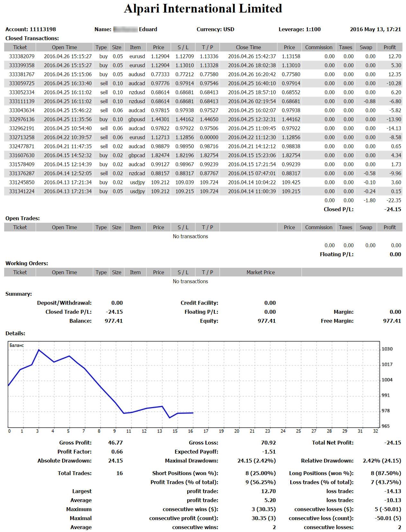406x532 pixels.
Task: Click the Maximal Drawdown value 24.15 (2.42%)
Action: (256, 461)
